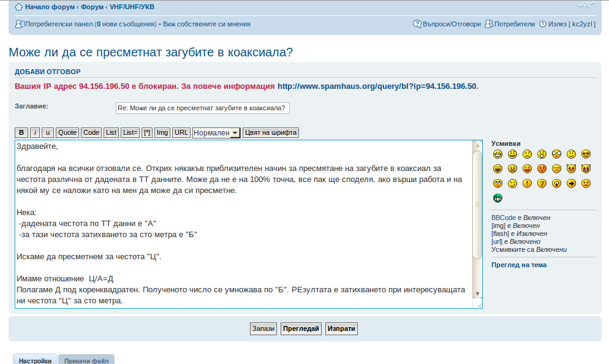This screenshot has height=364, width=609.
Task: Insert the exclamation mark smiley
Action: (x=527, y=183)
